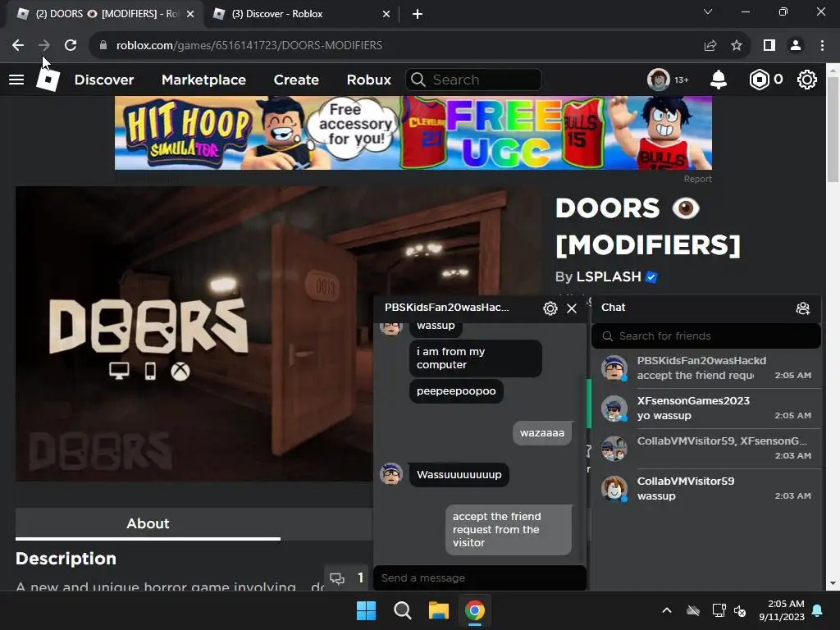Click the Hit Hoop Simulator ad banner
Image resolution: width=840 pixels, height=630 pixels.
[x=413, y=133]
